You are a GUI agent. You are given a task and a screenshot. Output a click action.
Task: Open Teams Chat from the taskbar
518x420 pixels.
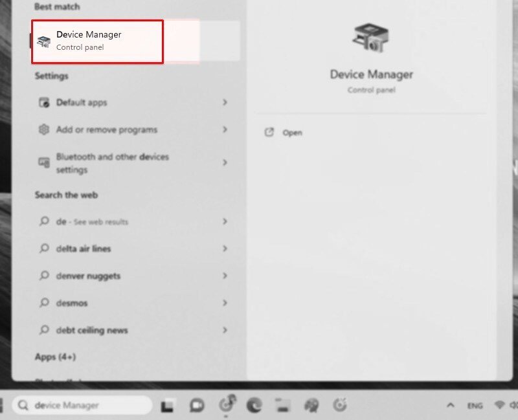[196, 404]
